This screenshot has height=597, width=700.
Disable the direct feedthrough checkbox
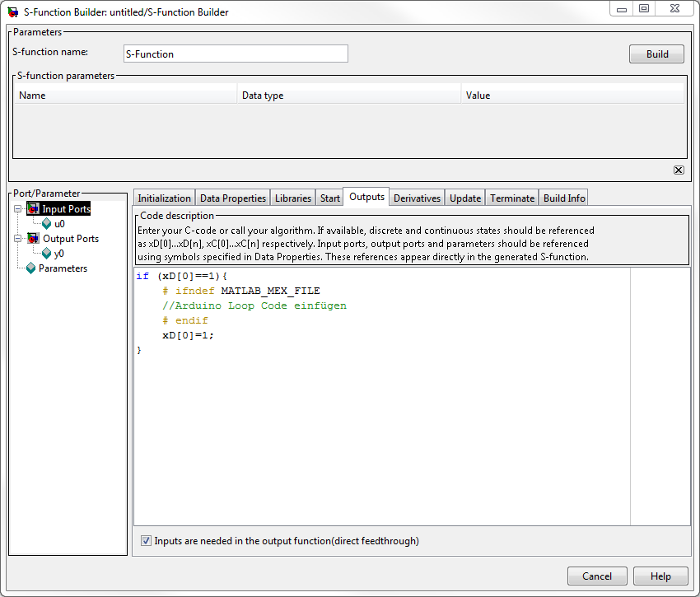pos(146,541)
